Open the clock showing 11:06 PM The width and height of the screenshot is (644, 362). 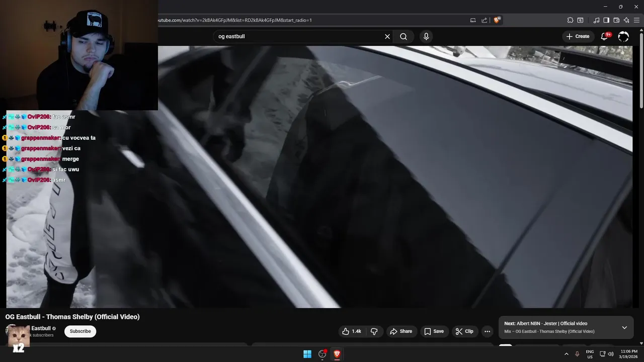(x=629, y=354)
